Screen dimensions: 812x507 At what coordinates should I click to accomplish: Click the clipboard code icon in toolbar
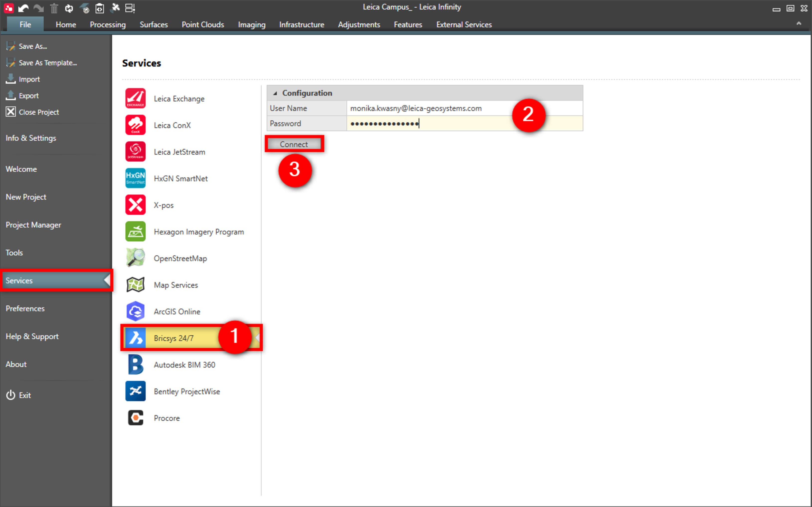[x=100, y=8]
